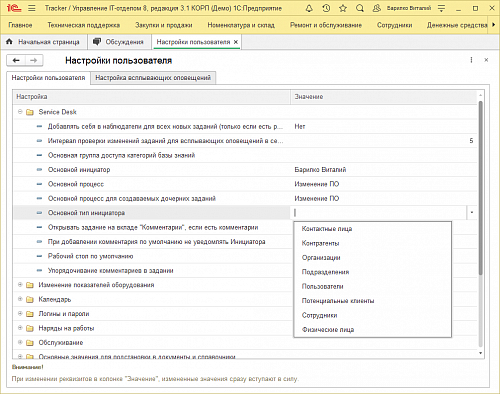The height and width of the screenshot is (394, 500).
Task: Expand the Логины и пароли group
Action: 20,313
